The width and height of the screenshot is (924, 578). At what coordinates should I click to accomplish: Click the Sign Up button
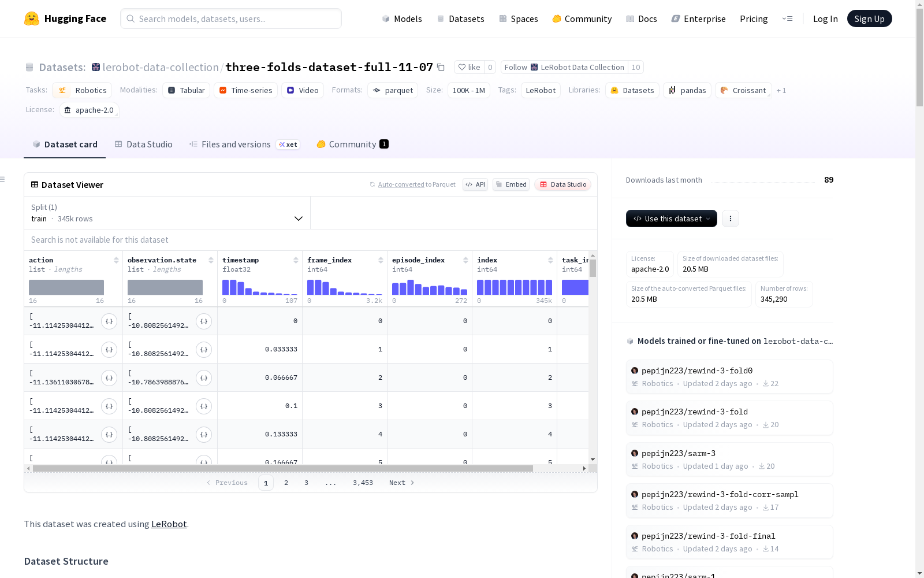(x=869, y=18)
